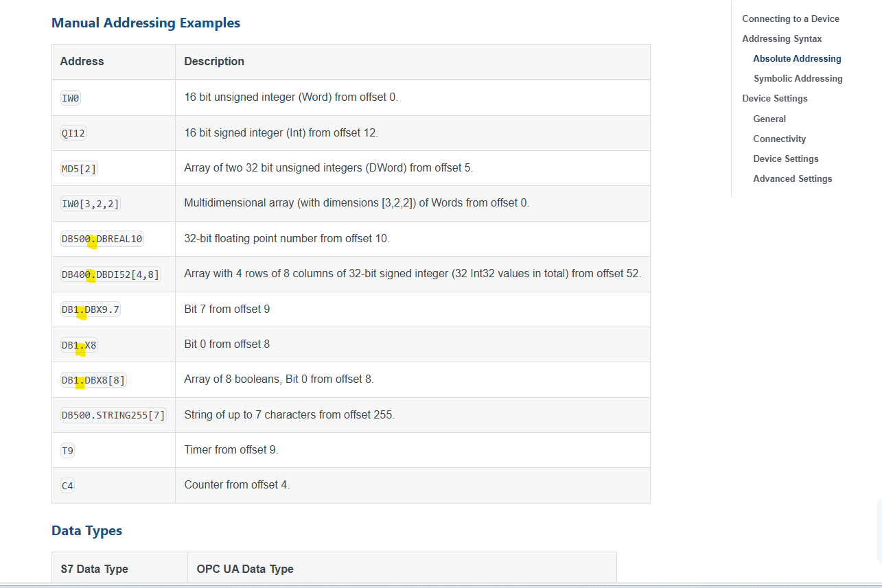Click the C4 counter address code
Image resolution: width=882 pixels, height=588 pixels.
tap(67, 486)
